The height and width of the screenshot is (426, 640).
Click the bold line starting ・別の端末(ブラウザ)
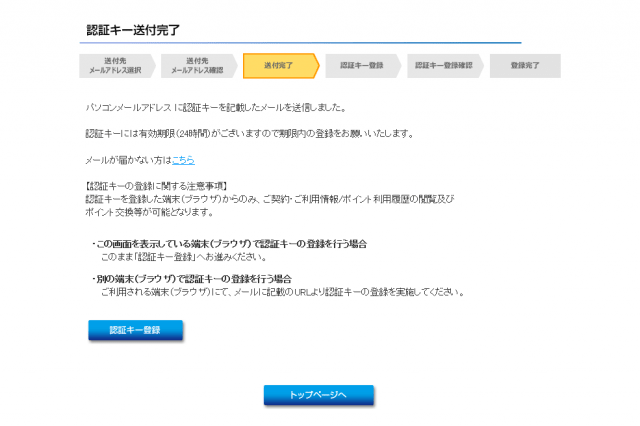coord(191,279)
